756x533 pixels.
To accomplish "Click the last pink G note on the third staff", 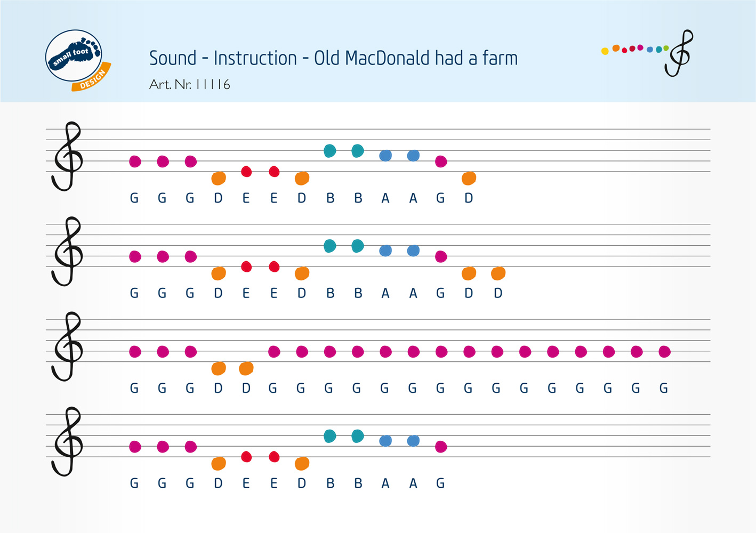I will click(x=664, y=352).
